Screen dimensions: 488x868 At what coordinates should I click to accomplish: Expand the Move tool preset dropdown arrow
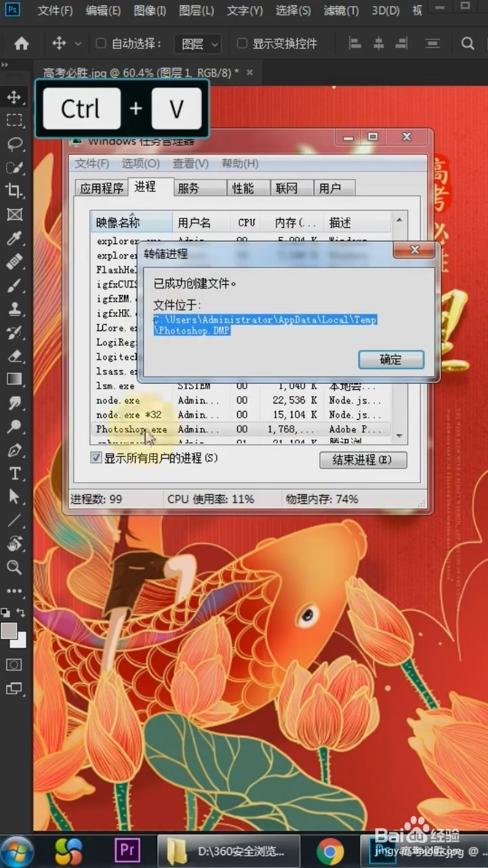[77, 44]
